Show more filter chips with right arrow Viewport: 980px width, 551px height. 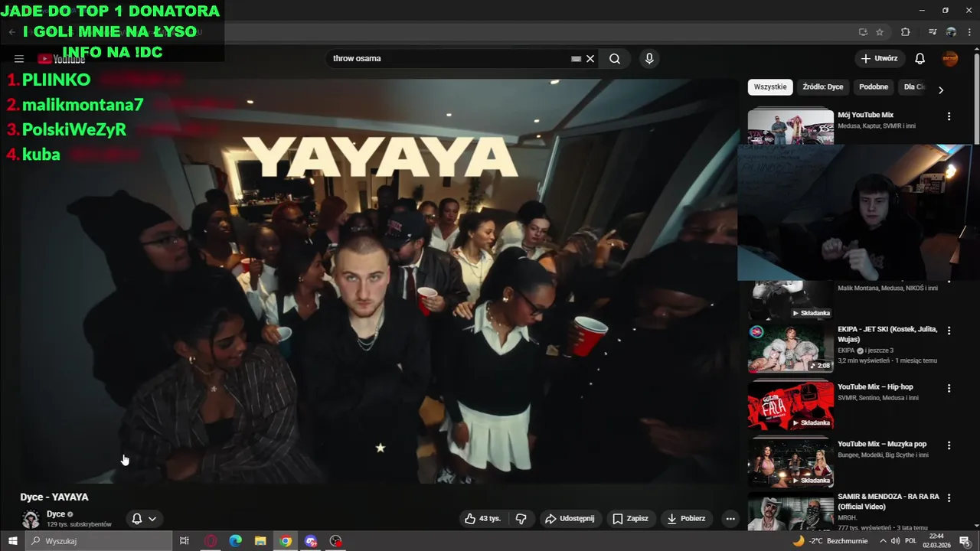point(941,90)
